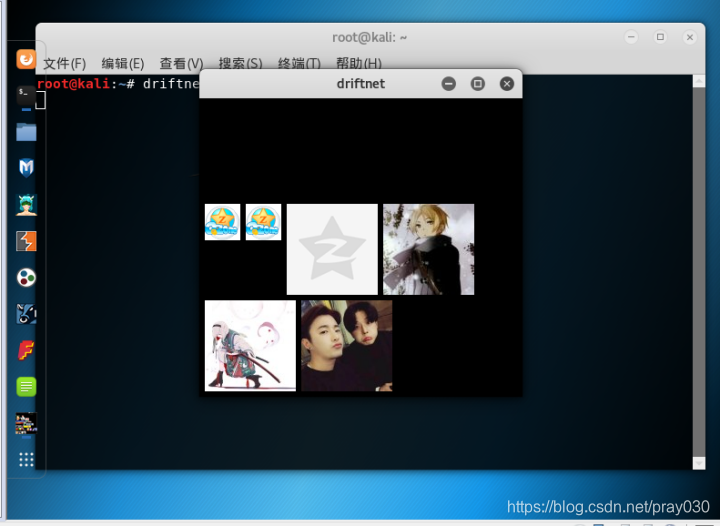720x526 pixels.
Task: Launch Armitage green-haired dock icon
Action: [x=26, y=205]
